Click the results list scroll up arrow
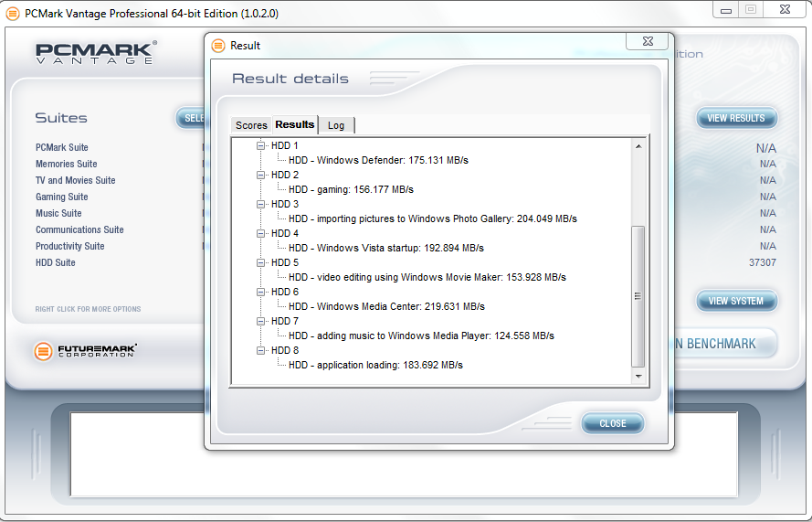Viewport: 812px width, 522px height. click(x=638, y=146)
